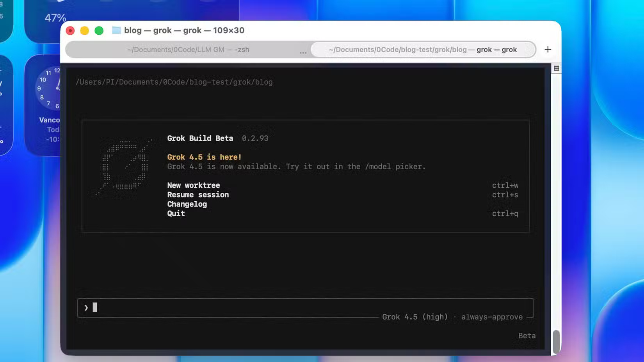Select Quit in the Grok menu
Viewport: 644px width, 362px height.
point(176,213)
